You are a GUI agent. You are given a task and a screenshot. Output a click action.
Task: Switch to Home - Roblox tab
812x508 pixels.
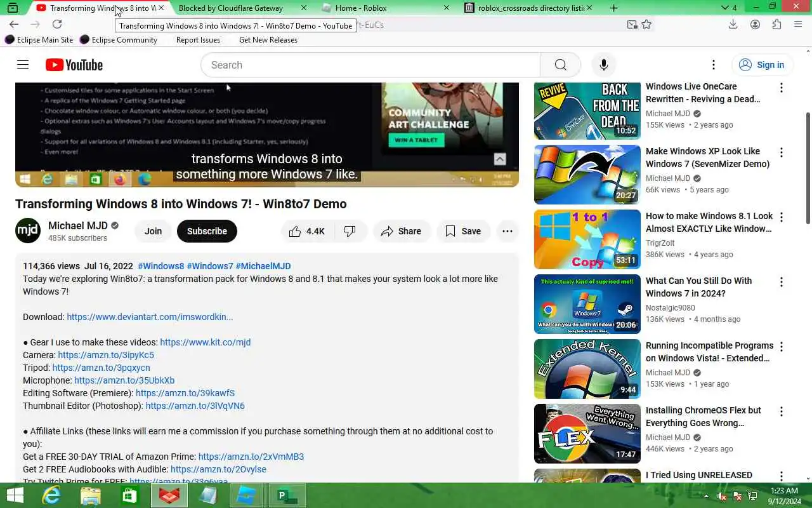tap(386, 8)
